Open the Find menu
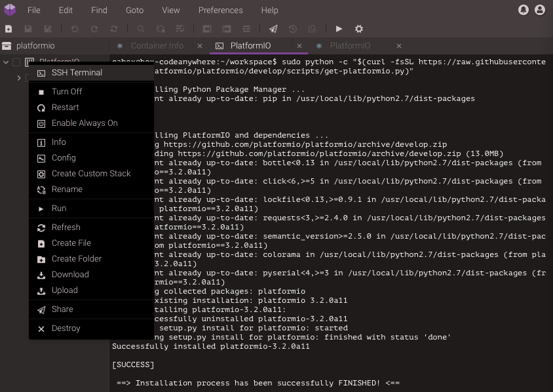553x392 pixels. tap(99, 10)
